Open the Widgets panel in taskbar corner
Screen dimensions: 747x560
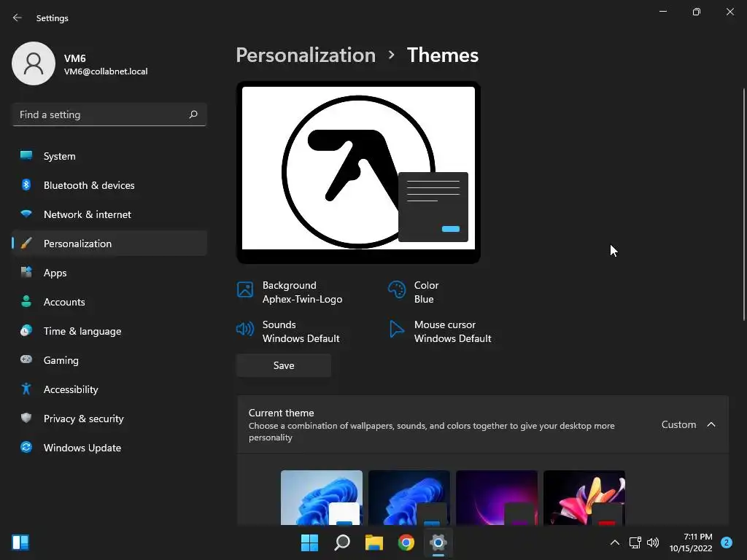click(20, 542)
